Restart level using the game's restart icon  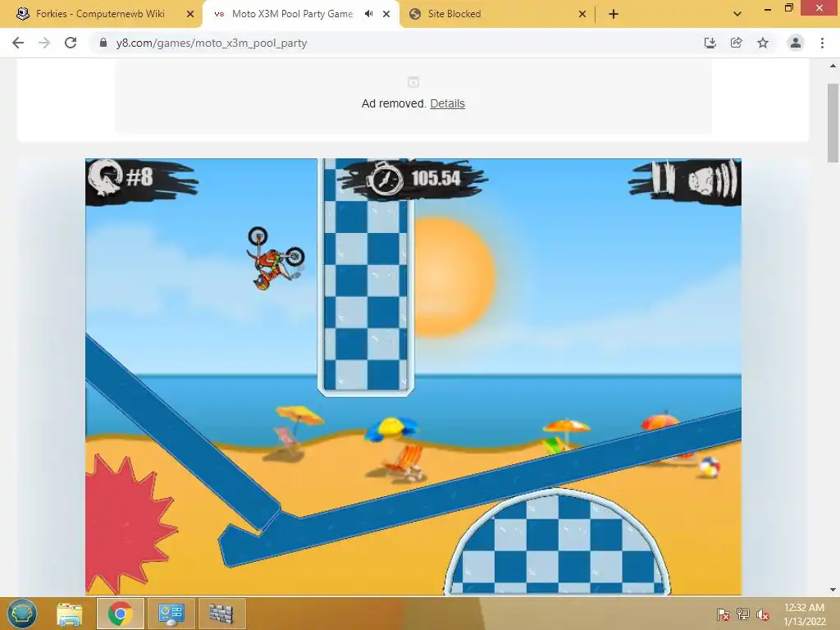point(105,178)
